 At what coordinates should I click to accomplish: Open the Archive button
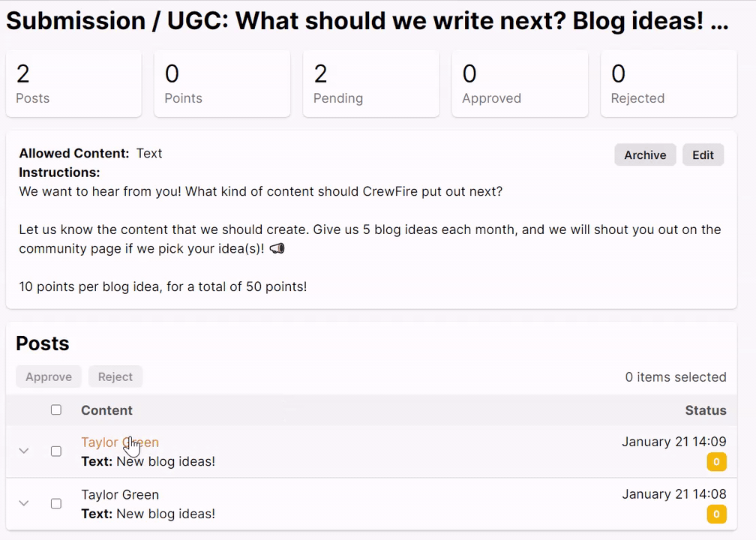[645, 154]
